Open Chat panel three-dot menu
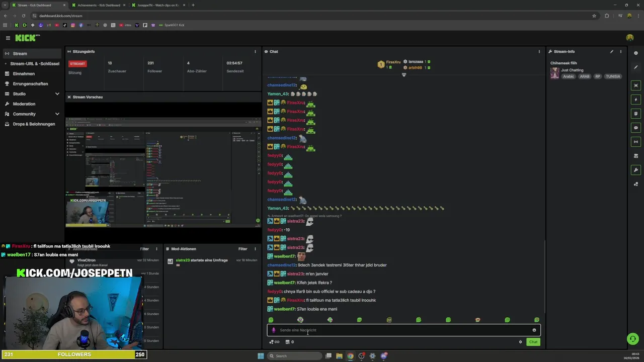Viewport: 644px width, 362px height. click(539, 51)
